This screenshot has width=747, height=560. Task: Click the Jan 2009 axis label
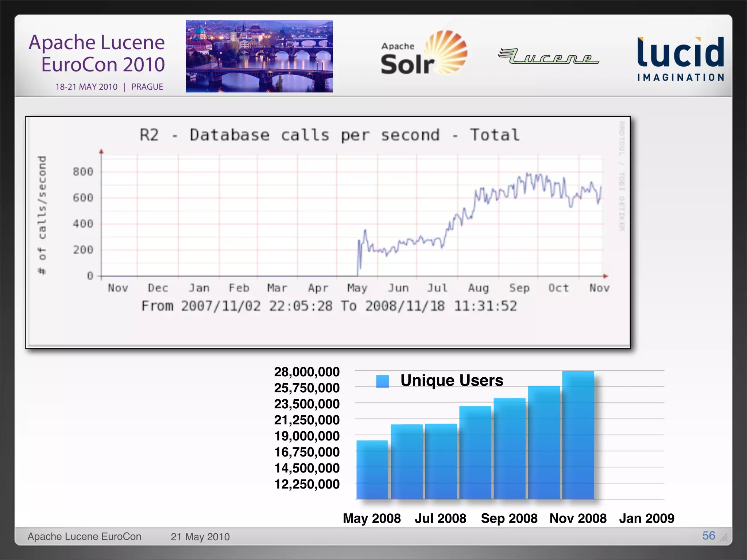(x=646, y=518)
